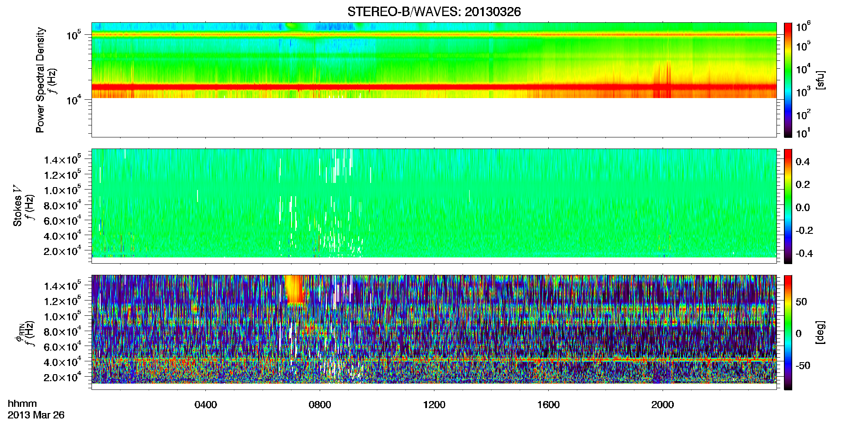This screenshot has height=447, width=868.
Task: Select the [sfu] unit label
Action: pyautogui.click(x=820, y=80)
